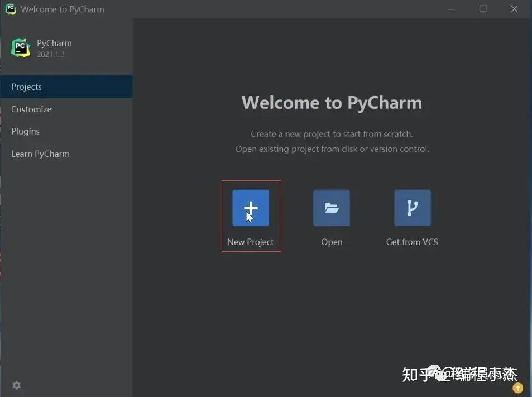Screen dimensions: 532x397
Task: Click the red-outlined New Project option
Action: [x=251, y=216]
